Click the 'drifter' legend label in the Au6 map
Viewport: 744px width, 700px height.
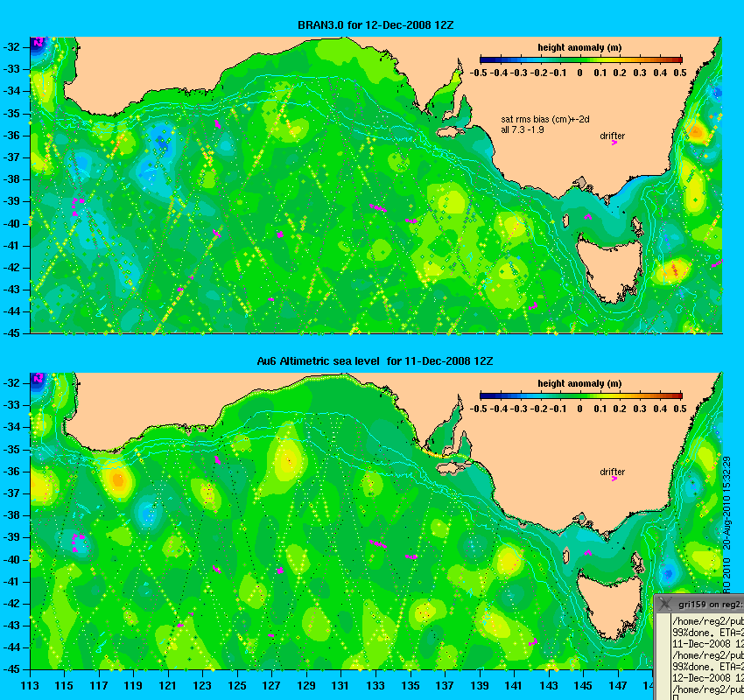pyautogui.click(x=612, y=472)
